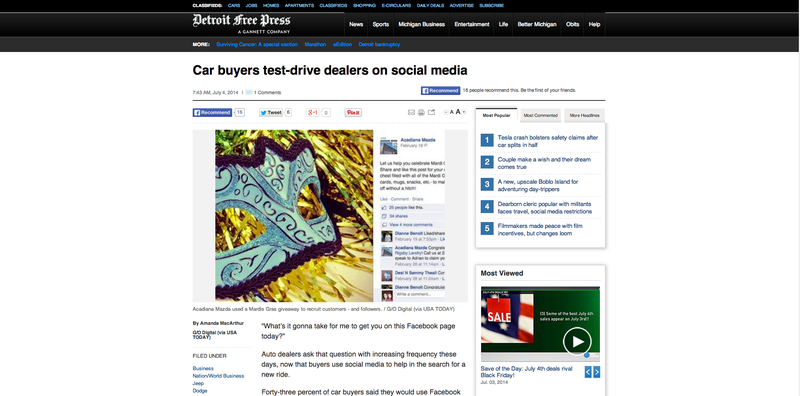Screen dimensions: 800x396
Task: Open the News menu
Action: click(356, 24)
